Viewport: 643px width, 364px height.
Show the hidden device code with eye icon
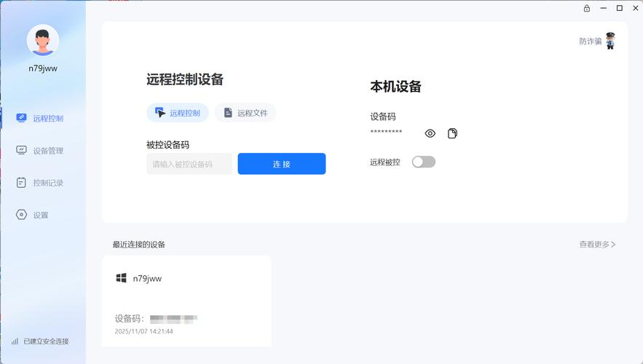pos(430,133)
